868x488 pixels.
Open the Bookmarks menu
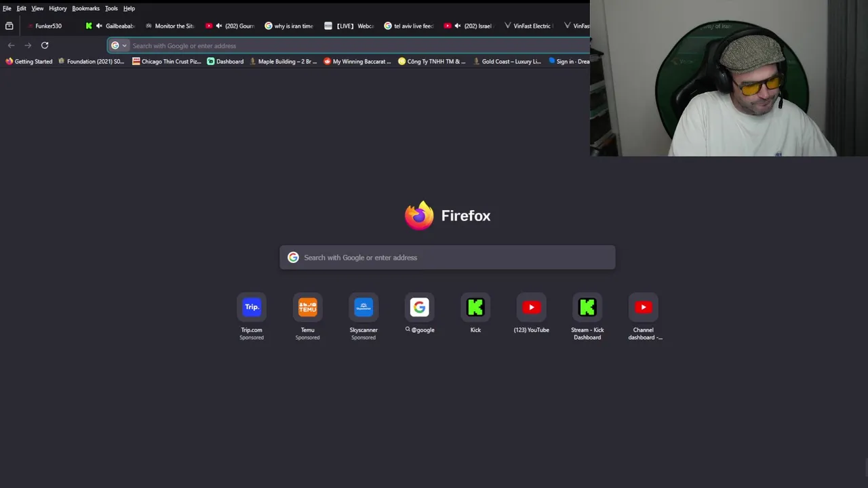[x=85, y=8]
